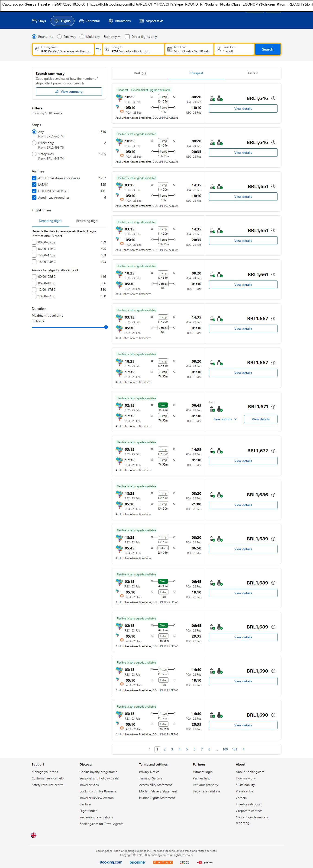Click the Going to POA destination field
This screenshot has height=868, width=313.
pyautogui.click(x=134, y=49)
